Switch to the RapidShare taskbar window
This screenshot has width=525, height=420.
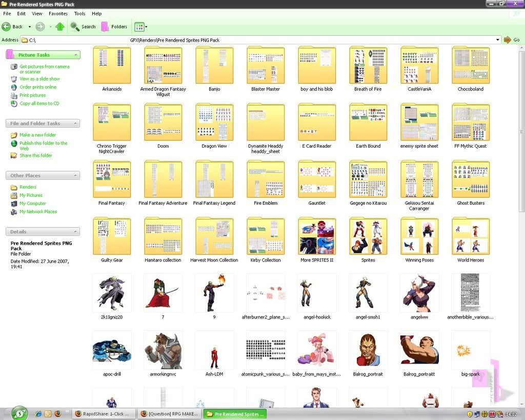point(105,414)
